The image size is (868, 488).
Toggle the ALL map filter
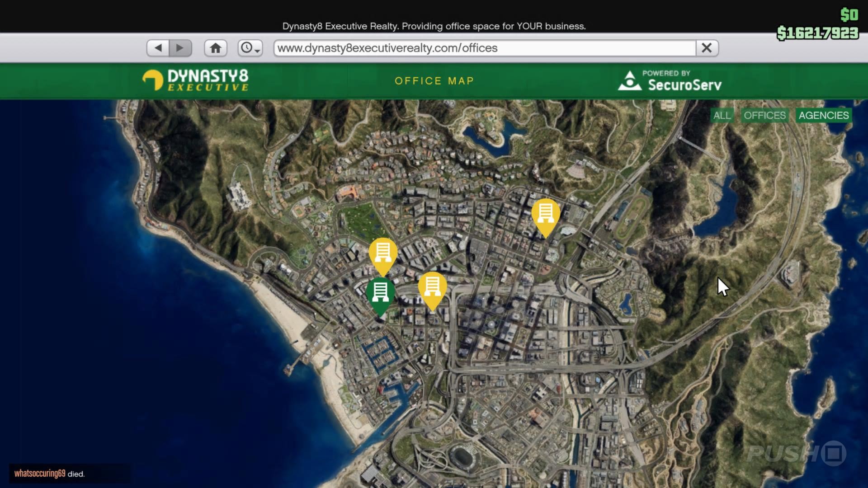[x=722, y=115]
